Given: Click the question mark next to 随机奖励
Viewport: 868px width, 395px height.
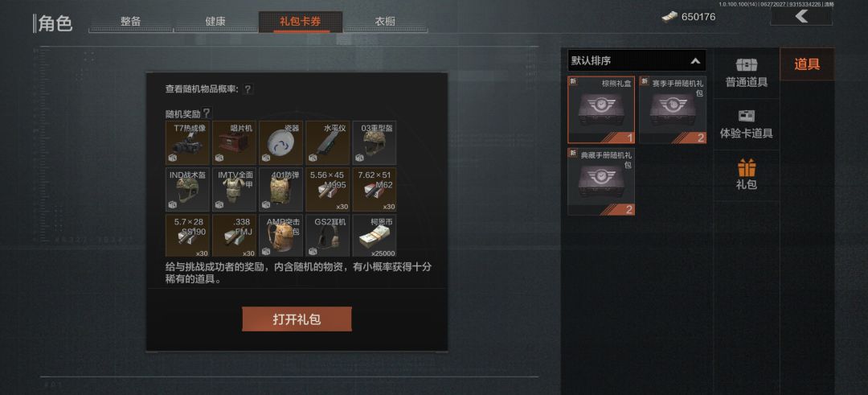Looking at the screenshot, I should pos(207,113).
